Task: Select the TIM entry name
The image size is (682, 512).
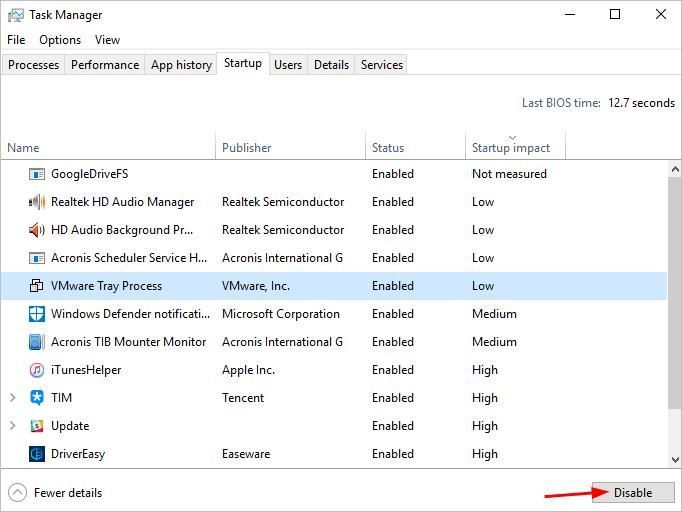Action: tap(61, 398)
